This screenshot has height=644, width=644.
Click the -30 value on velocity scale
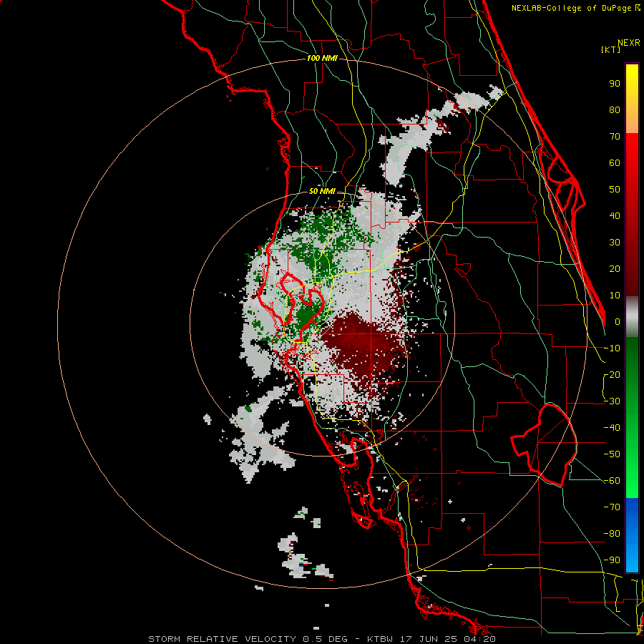pos(612,401)
